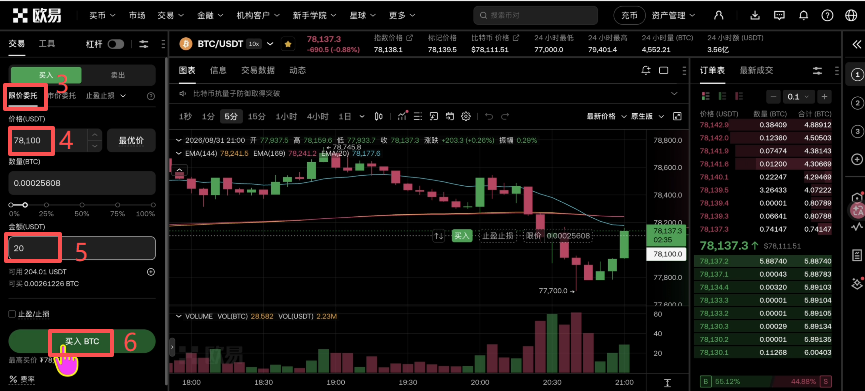Screen dimensions: 865x391
Task: Open chart settings gear
Action: pos(466,116)
